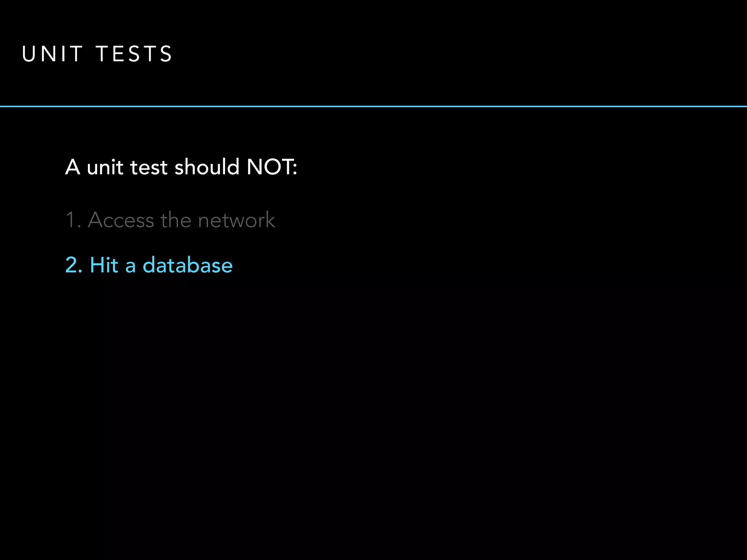Select the 'A unit test should NOT:' heading

pyautogui.click(x=181, y=167)
